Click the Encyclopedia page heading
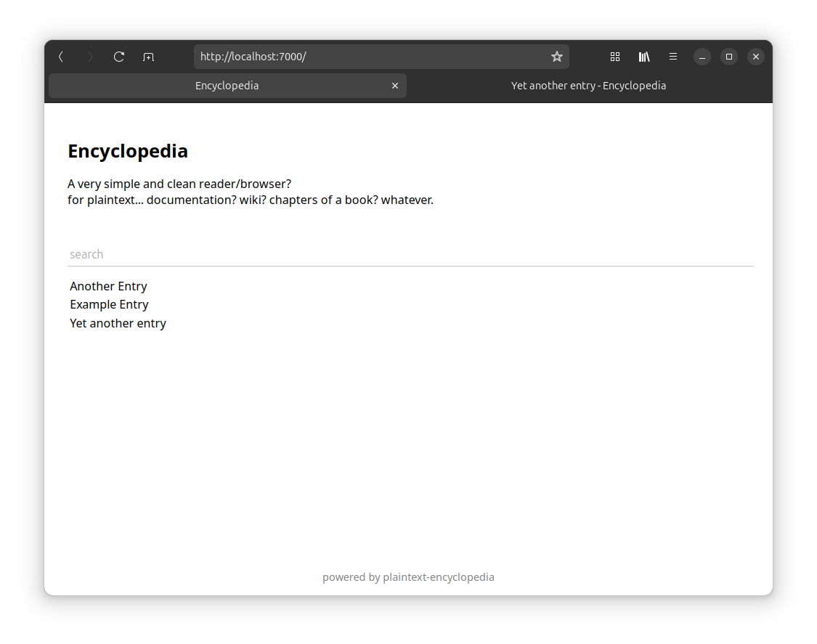The image size is (817, 644). tap(128, 151)
